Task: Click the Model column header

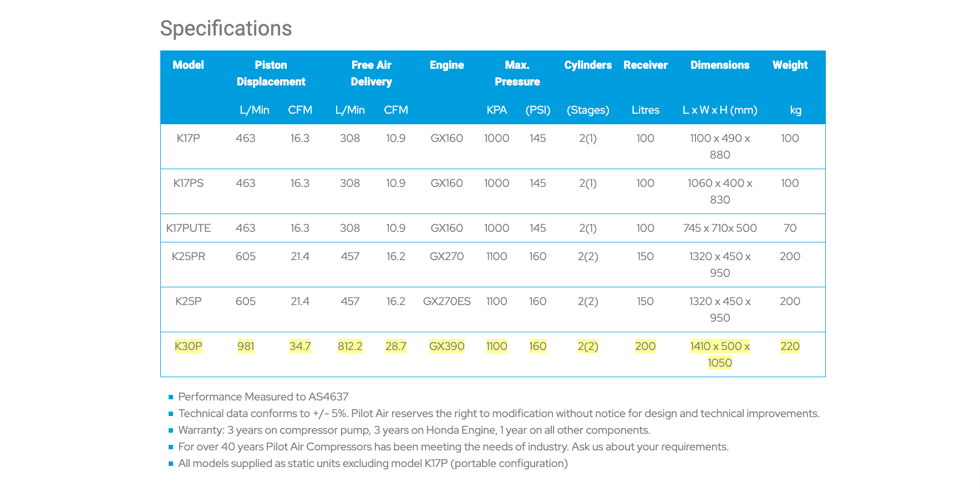Action: coord(188,65)
